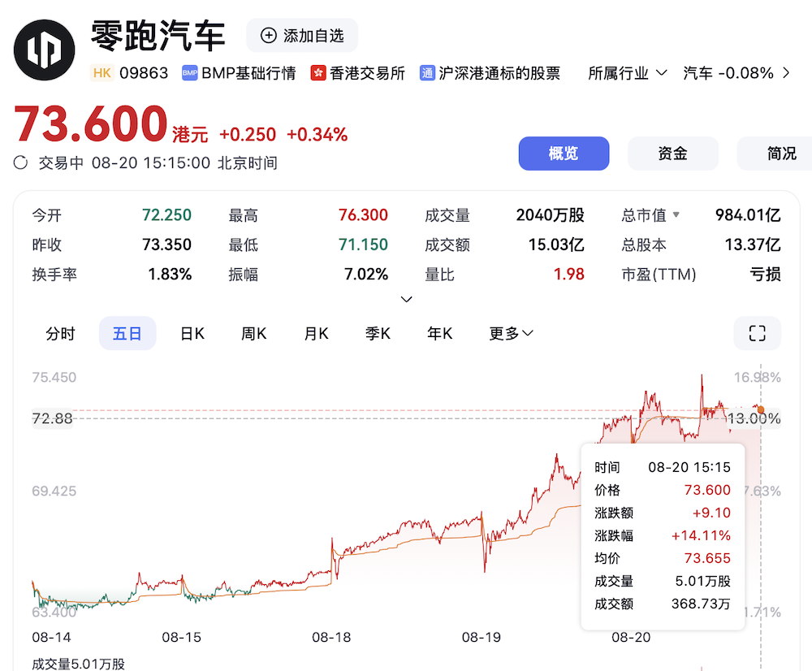Open the 汽车 -0.08% industry link
This screenshot has height=671, width=812.
[x=729, y=72]
